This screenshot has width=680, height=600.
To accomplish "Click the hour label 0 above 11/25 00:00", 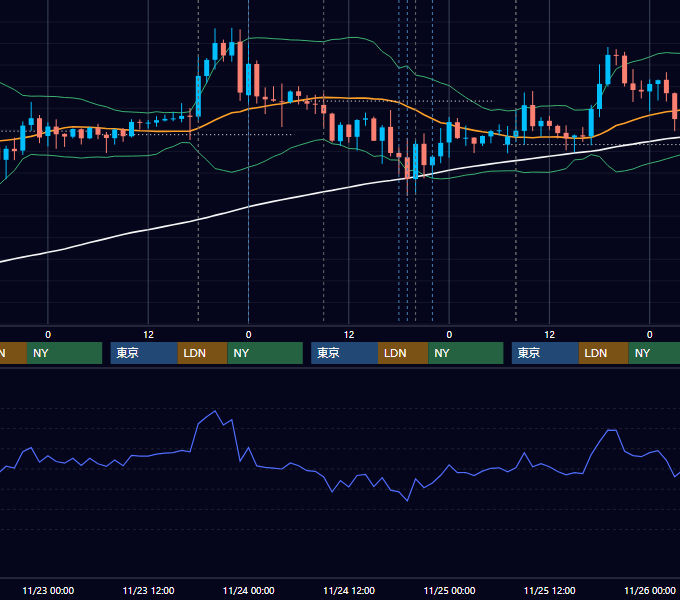I will pyautogui.click(x=449, y=335).
